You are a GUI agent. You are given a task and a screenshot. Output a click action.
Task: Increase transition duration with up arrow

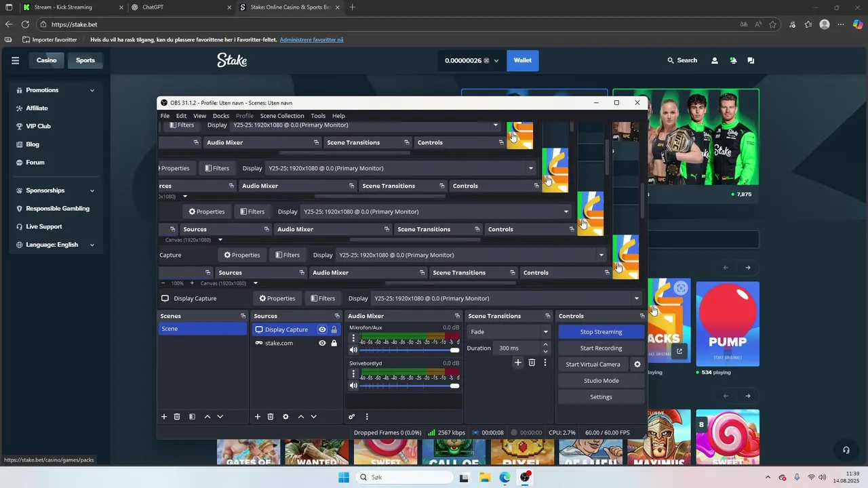[545, 345]
